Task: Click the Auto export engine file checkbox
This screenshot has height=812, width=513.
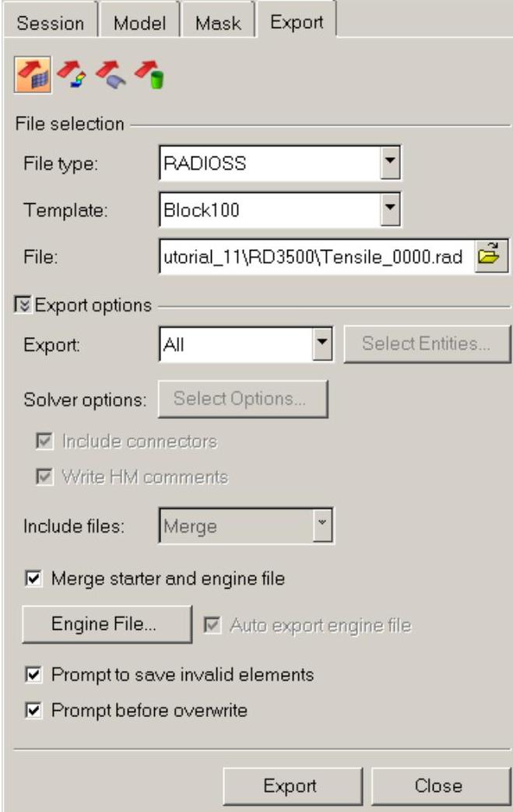Action: click(x=210, y=624)
